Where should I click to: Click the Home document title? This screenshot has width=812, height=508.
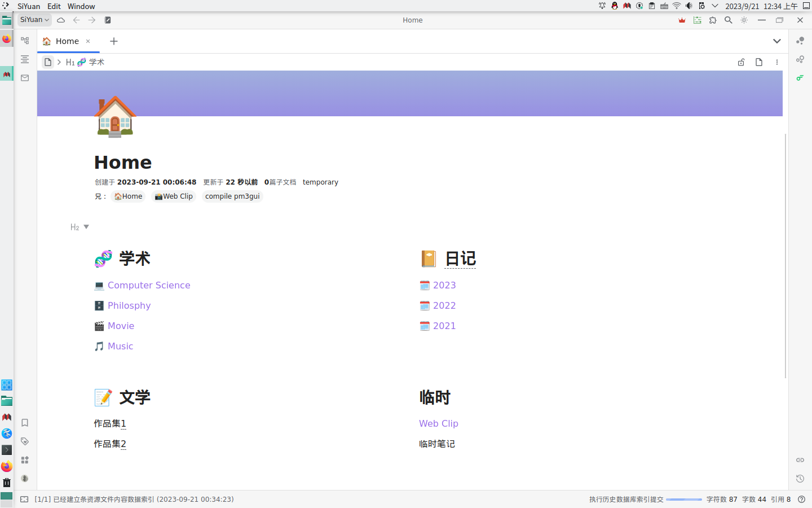tap(123, 163)
